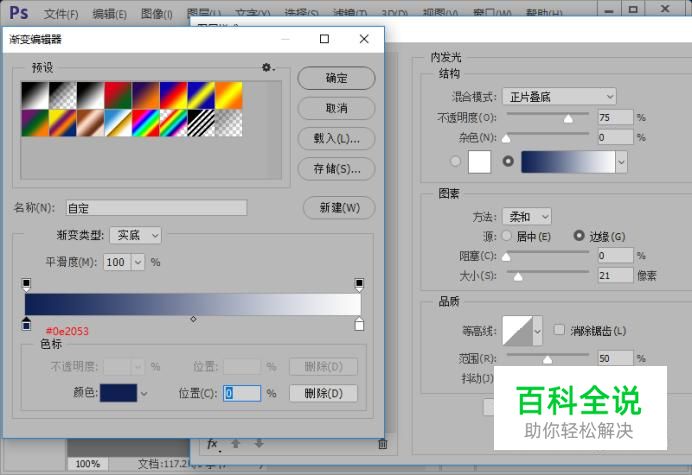Click white inner glow color swatch
This screenshot has width=692, height=475.
coord(480,162)
